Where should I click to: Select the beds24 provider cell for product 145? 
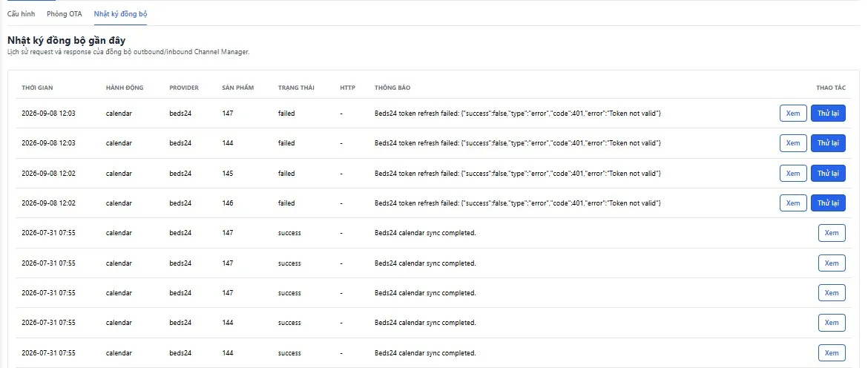[180, 173]
